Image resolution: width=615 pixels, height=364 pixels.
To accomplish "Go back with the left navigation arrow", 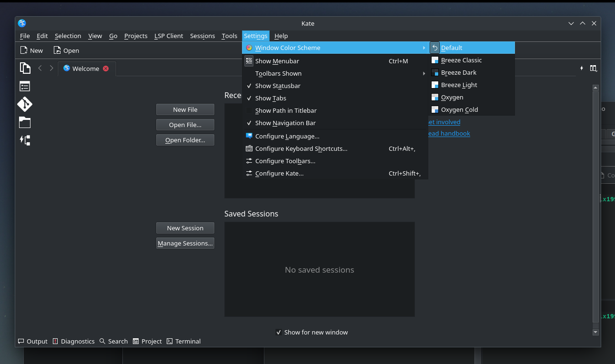I will coord(40,69).
